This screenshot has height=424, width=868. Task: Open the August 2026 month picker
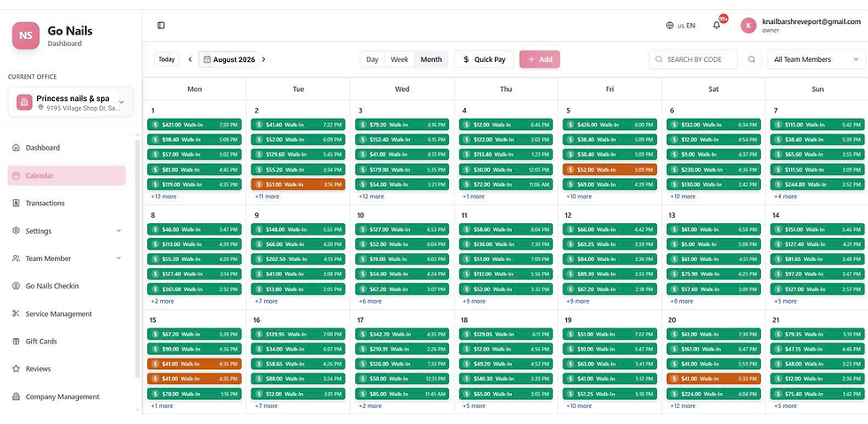(229, 59)
